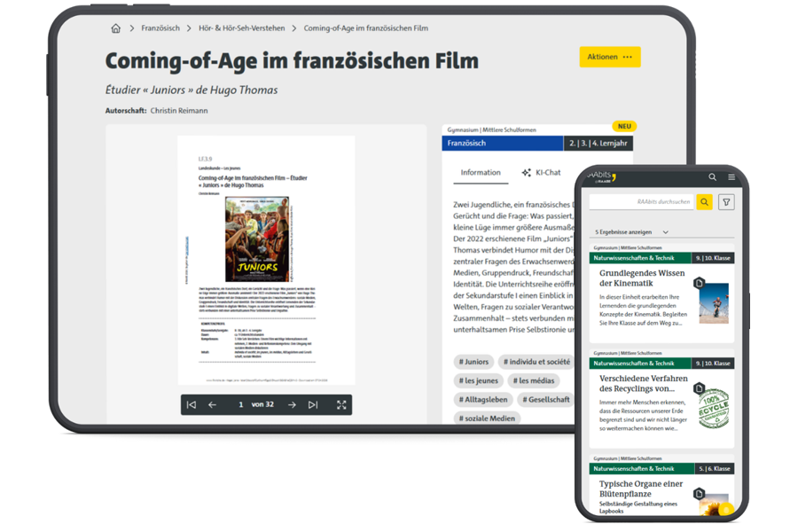Click the home icon in the breadcrumb

[x=115, y=28]
